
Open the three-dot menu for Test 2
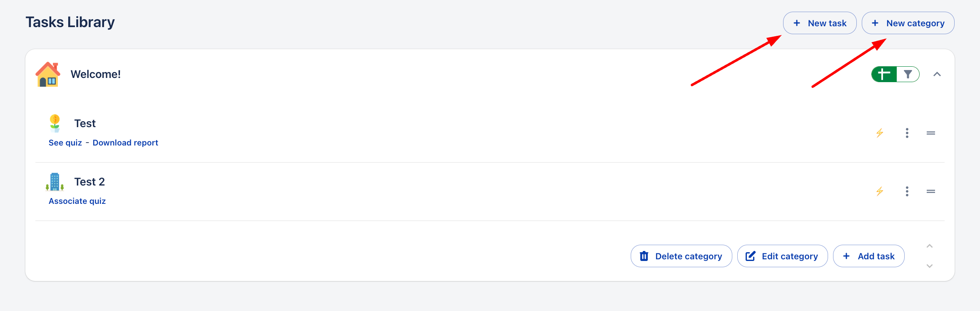click(907, 191)
